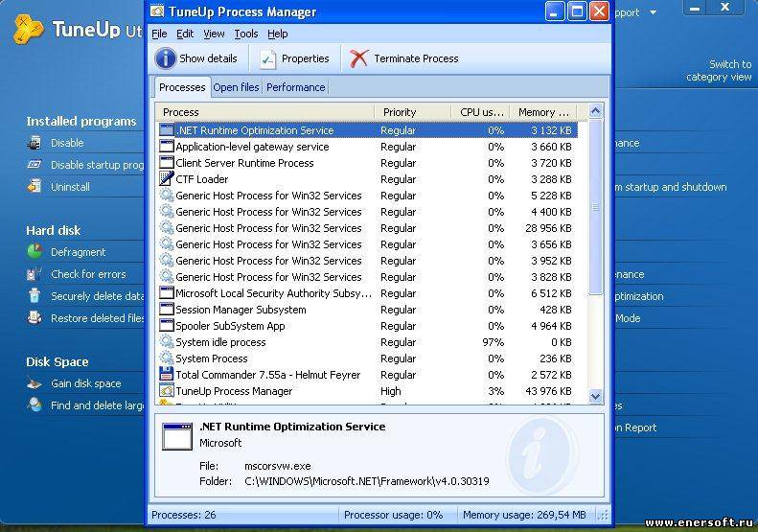758x532 pixels.
Task: Click the scroll up arrow of process list
Action: click(596, 111)
